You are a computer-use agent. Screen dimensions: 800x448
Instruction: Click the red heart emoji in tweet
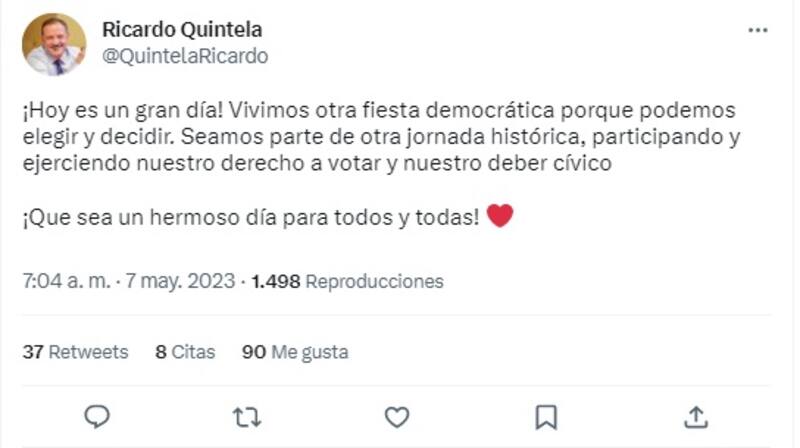(x=499, y=215)
